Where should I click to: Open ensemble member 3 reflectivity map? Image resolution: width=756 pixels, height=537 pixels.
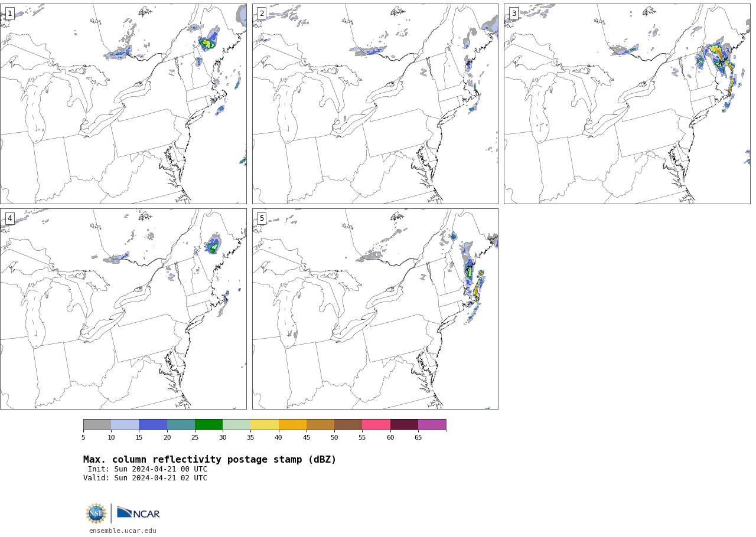pos(627,104)
